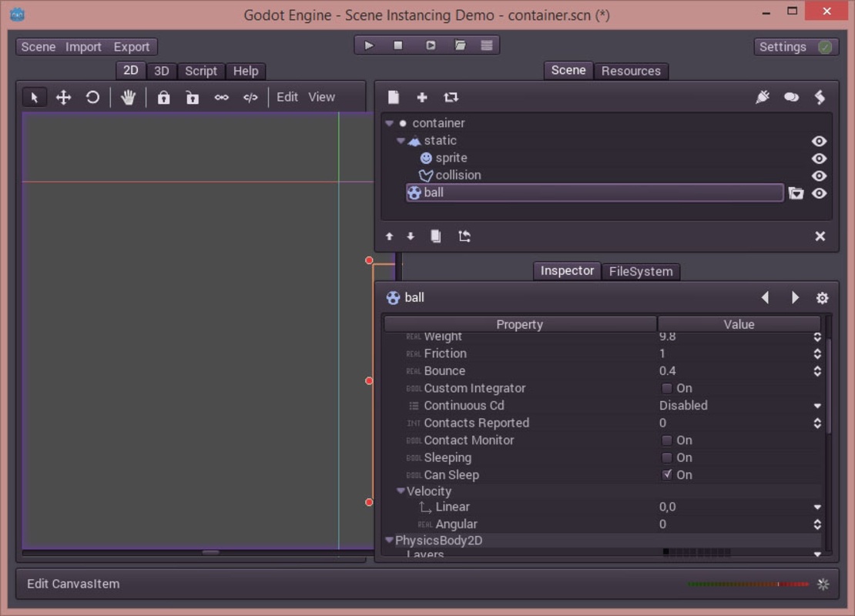
Task: Open the node connections plug icon
Action: (763, 97)
